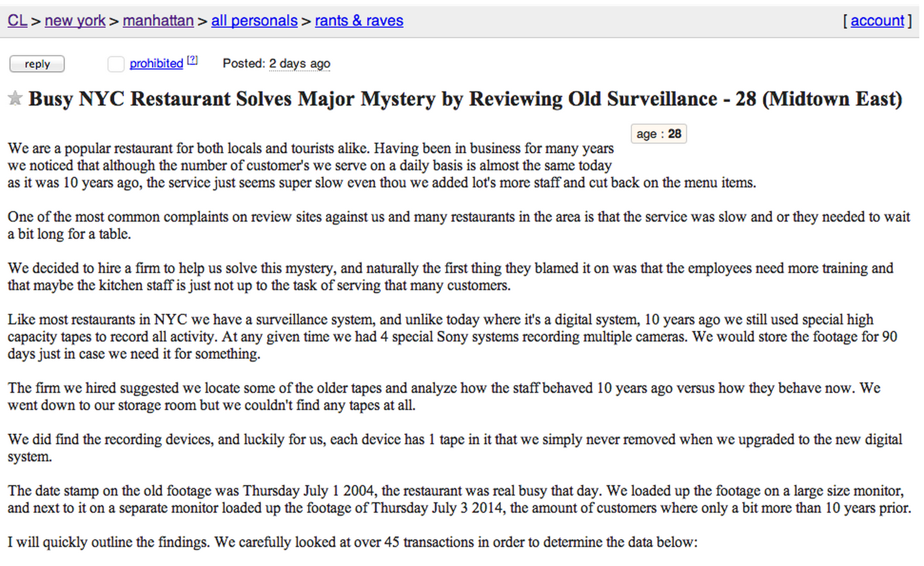Click the Busy NYC Restaurant post title
The image size is (924, 566).
click(465, 99)
